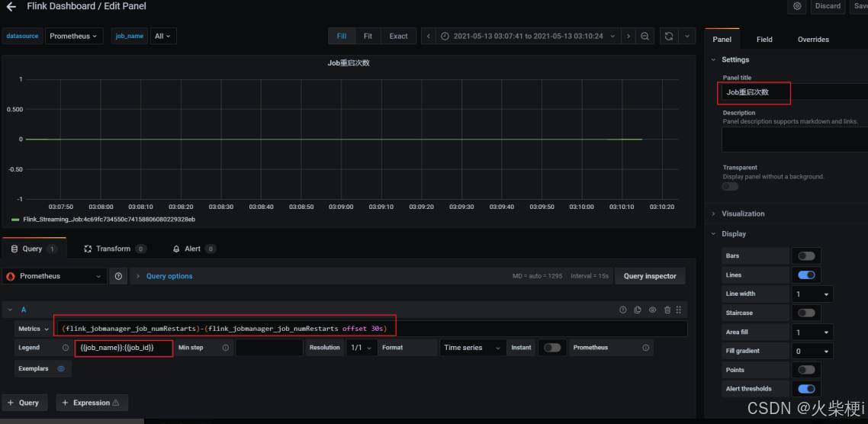This screenshot has width=868, height=424.
Task: Select the Field tab
Action: coord(764,40)
